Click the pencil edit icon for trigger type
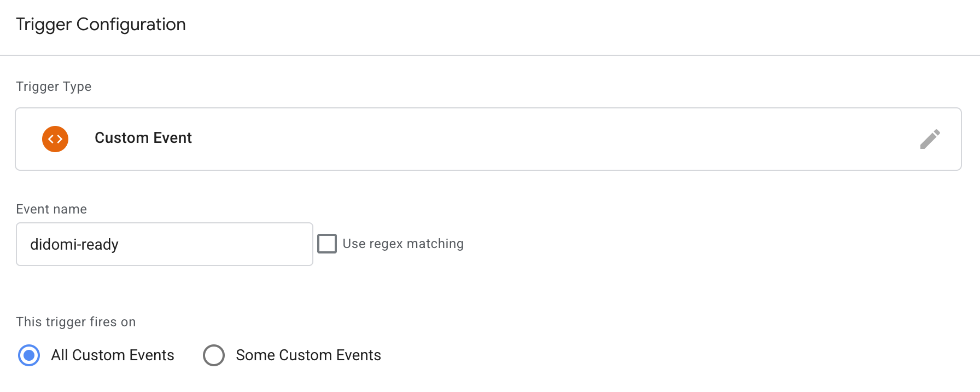 930,139
